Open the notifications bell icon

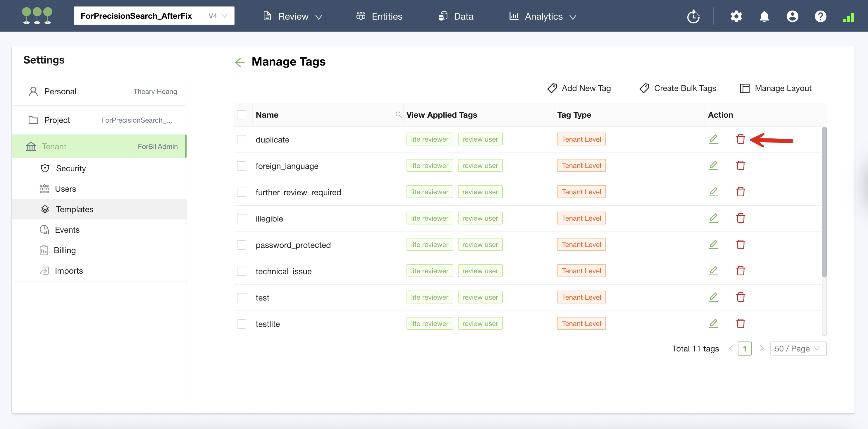(764, 16)
